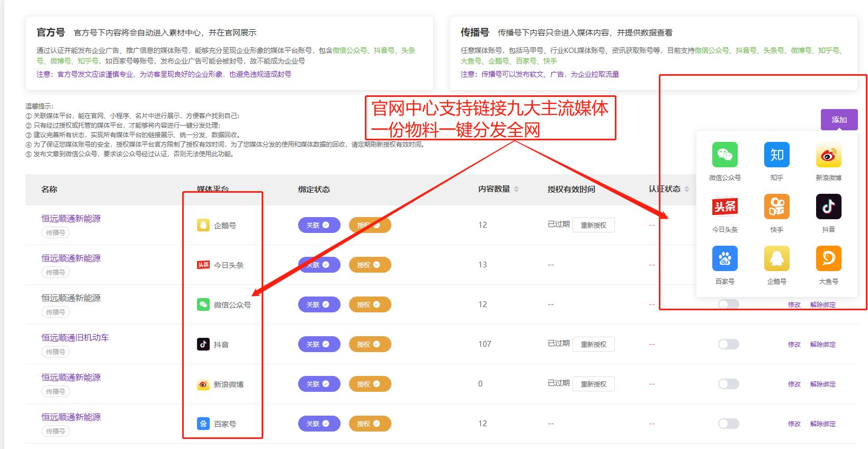Click 修改 link in the 抖音 row
The image size is (868, 449).
click(794, 345)
